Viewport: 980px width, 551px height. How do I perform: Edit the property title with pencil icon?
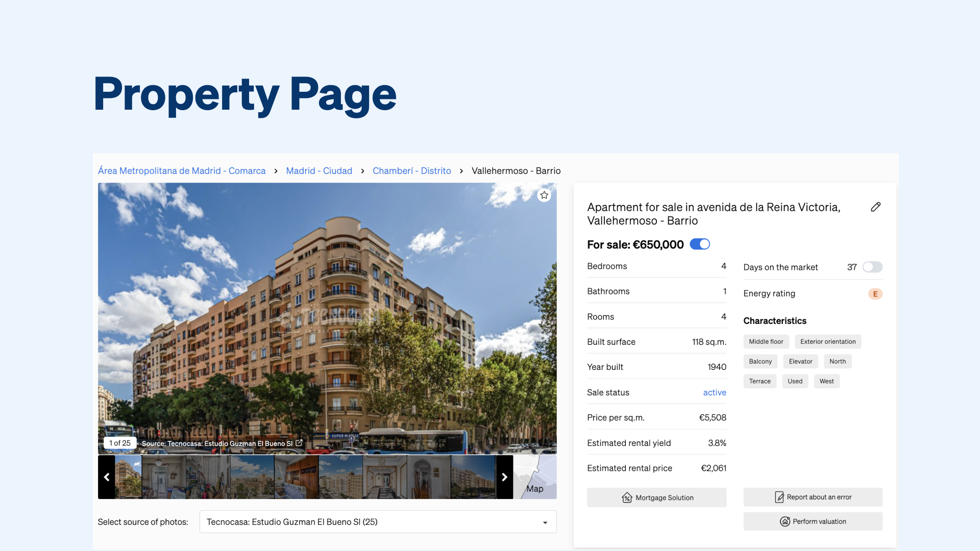click(x=876, y=207)
